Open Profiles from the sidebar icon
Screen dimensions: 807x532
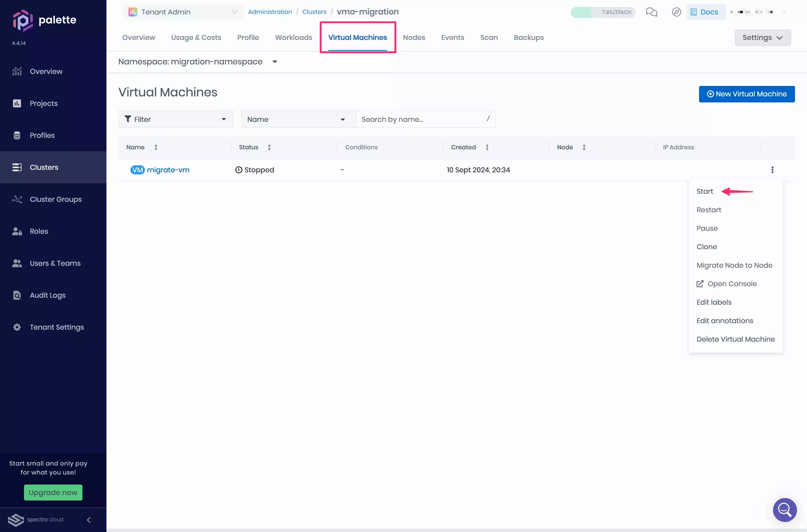pos(17,135)
